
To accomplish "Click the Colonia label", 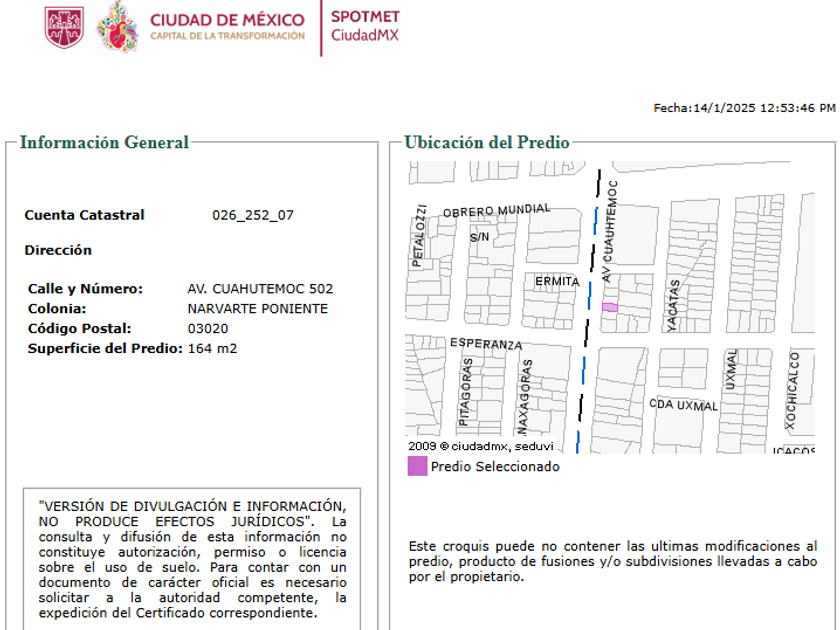I will 57,309.
